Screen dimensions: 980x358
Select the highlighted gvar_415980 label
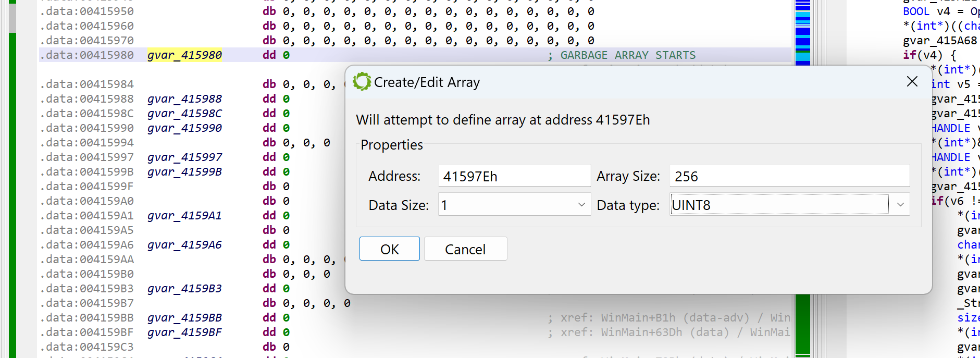(x=184, y=55)
